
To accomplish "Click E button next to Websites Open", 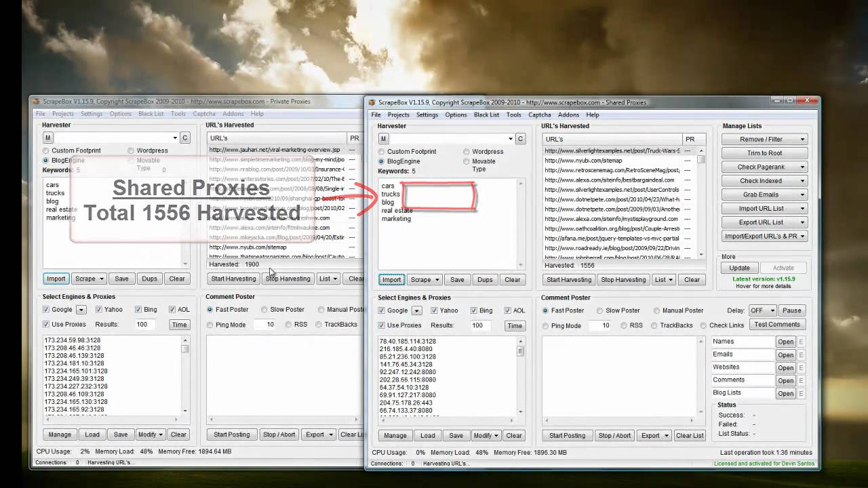I will [801, 368].
